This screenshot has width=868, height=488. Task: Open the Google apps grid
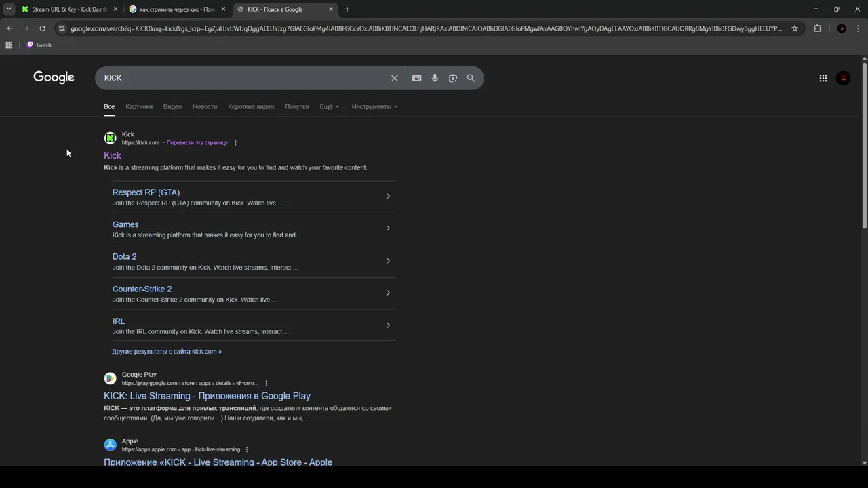pyautogui.click(x=823, y=78)
